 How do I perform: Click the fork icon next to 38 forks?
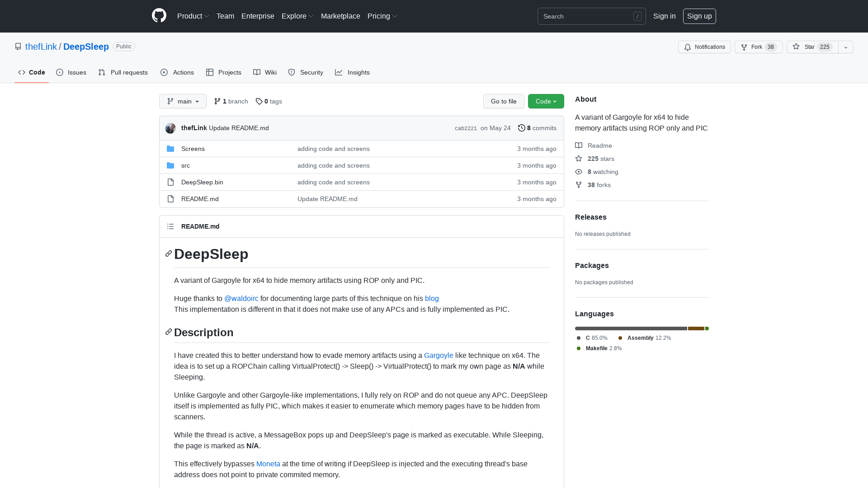(x=579, y=185)
